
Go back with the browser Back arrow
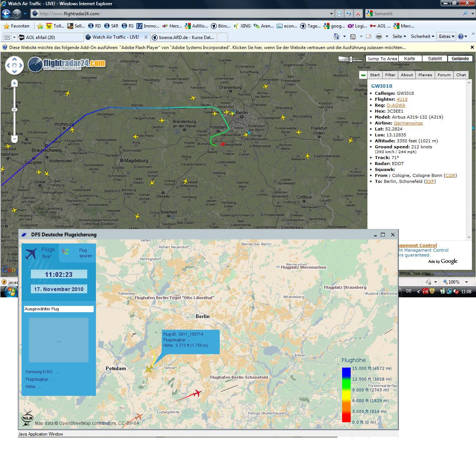[x=6, y=13]
